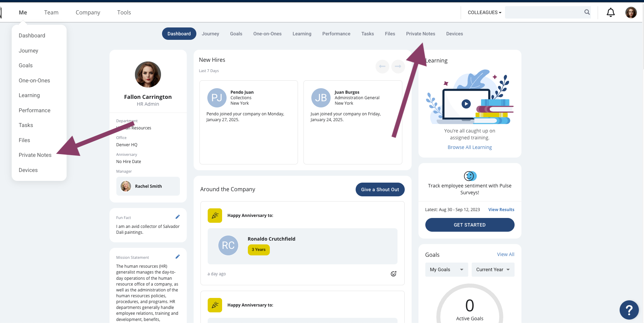
Task: Edit the Mission Statement pencil icon
Action: pyautogui.click(x=177, y=257)
